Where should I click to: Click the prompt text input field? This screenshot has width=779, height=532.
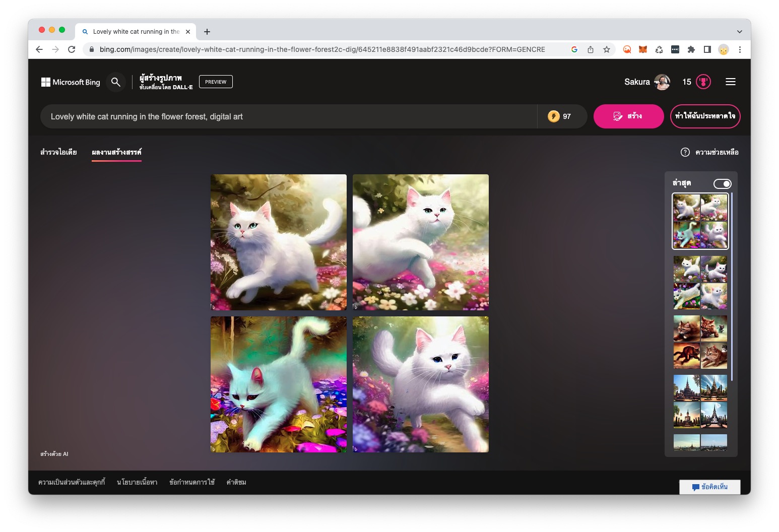(x=288, y=116)
